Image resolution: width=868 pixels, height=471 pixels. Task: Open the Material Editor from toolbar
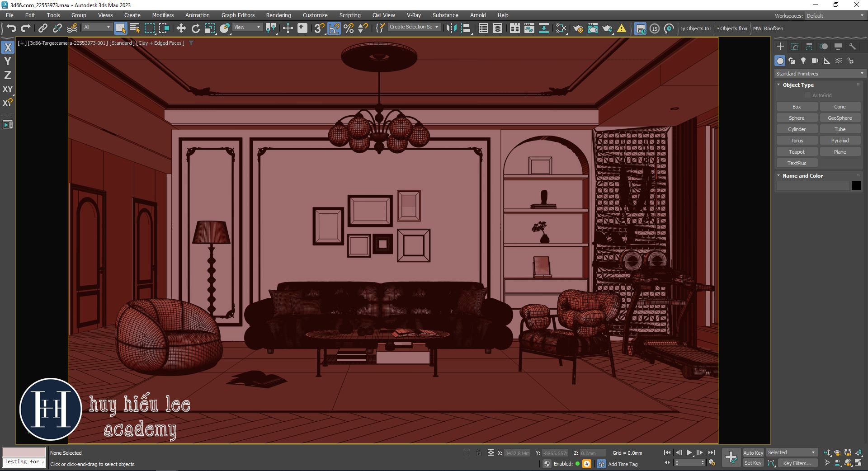pyautogui.click(x=561, y=28)
